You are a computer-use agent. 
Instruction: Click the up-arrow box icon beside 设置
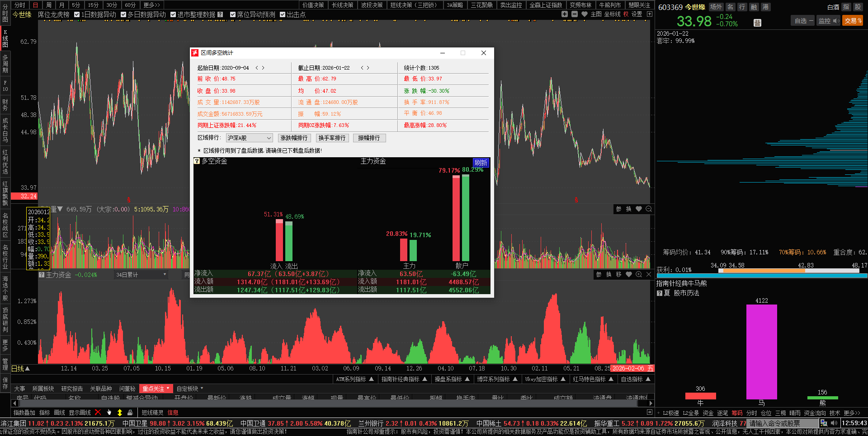(x=650, y=14)
